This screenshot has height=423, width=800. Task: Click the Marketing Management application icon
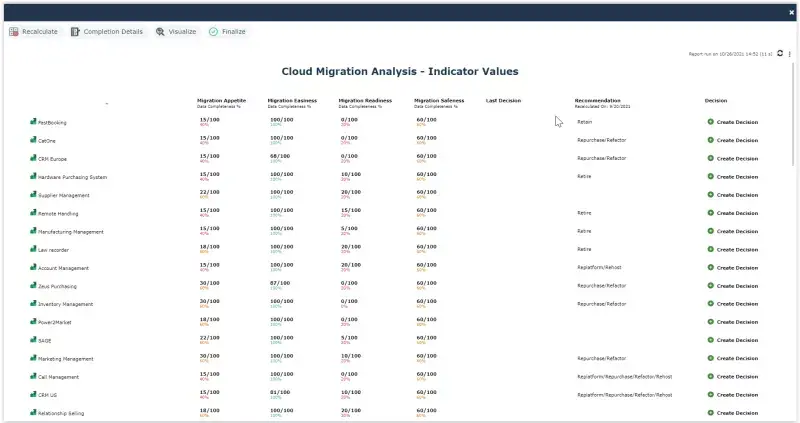pyautogui.click(x=33, y=358)
